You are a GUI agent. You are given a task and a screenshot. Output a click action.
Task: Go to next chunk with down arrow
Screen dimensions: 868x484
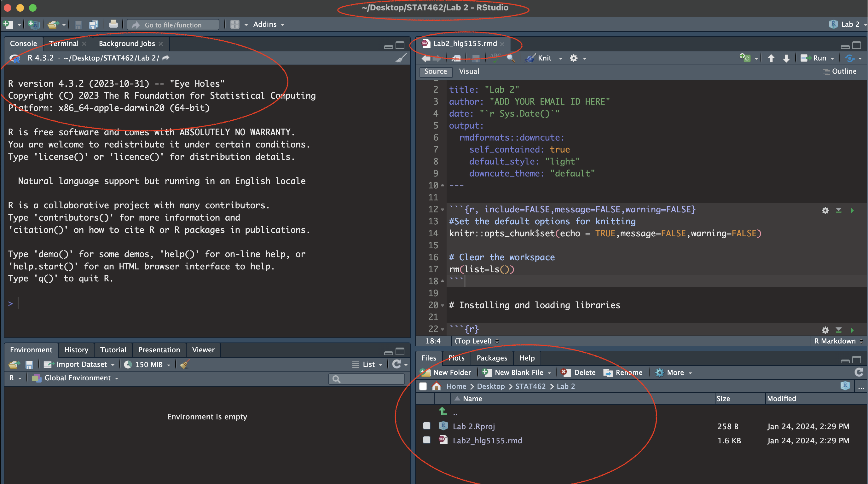click(x=786, y=58)
